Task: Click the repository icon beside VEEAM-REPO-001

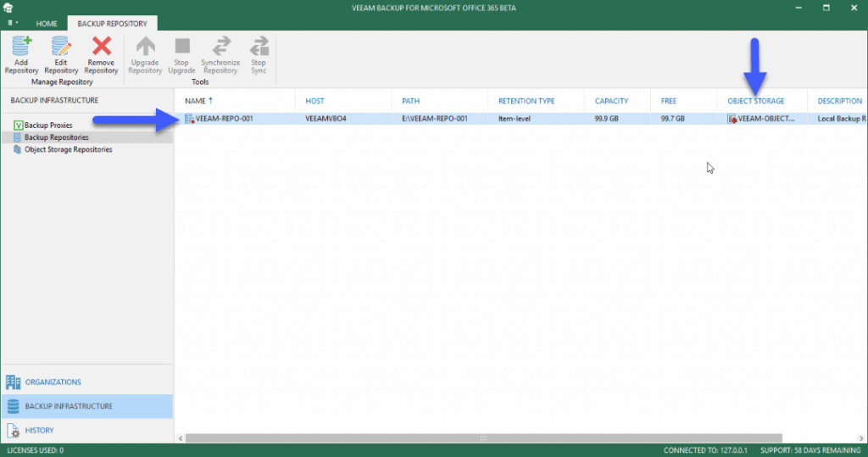Action: pyautogui.click(x=189, y=119)
